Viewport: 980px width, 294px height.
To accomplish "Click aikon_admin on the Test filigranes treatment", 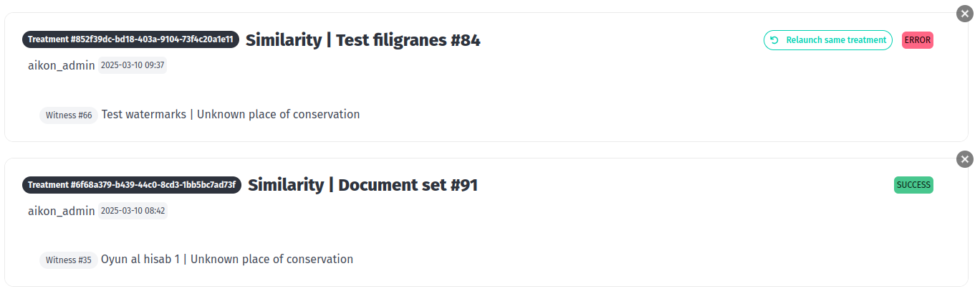I will [62, 65].
